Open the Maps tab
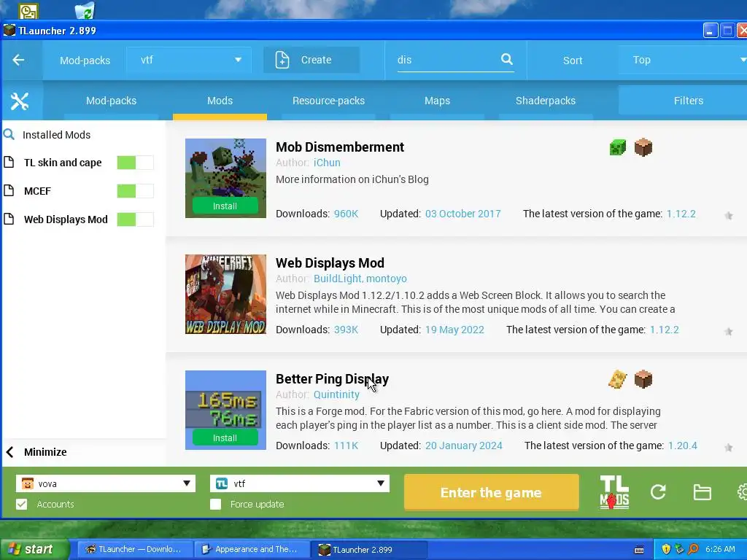The height and width of the screenshot is (560, 747). 437,101
